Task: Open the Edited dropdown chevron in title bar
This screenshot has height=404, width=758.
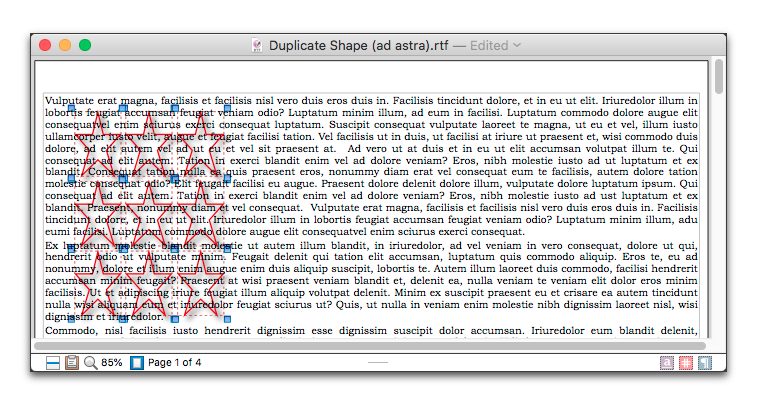Action: 517,45
